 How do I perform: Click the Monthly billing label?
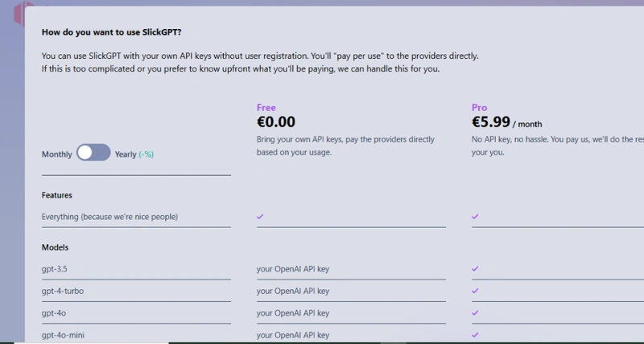(x=56, y=155)
